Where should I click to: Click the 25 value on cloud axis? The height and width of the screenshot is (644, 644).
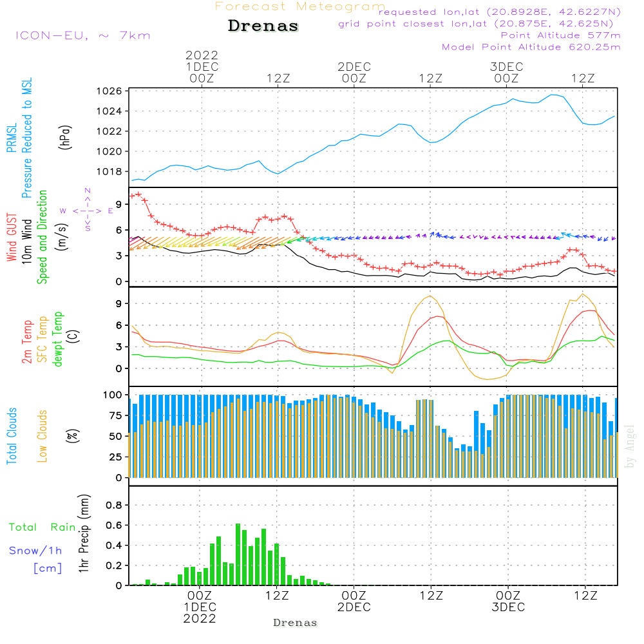click(x=116, y=457)
